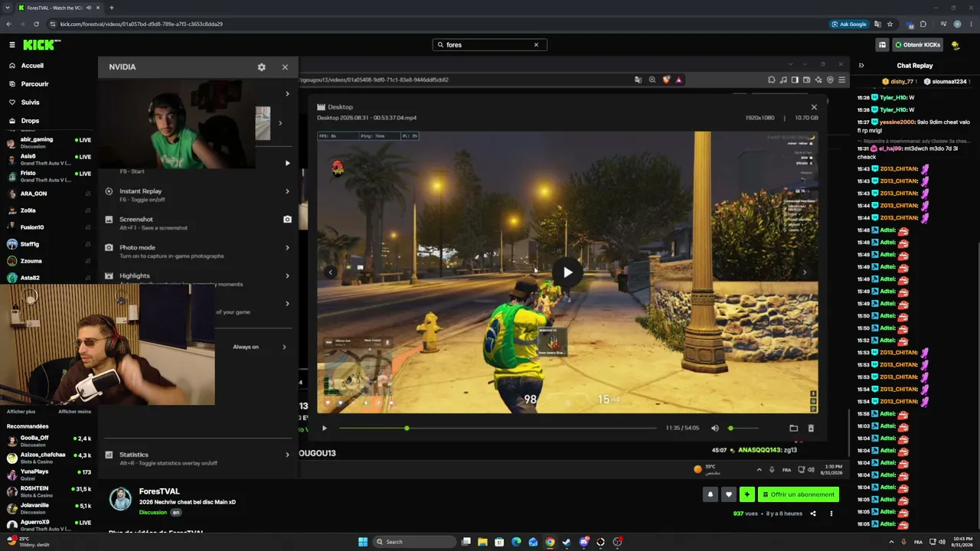Click the Chrome address bar URL
Viewport: 980px width, 551px height.
click(x=142, y=24)
